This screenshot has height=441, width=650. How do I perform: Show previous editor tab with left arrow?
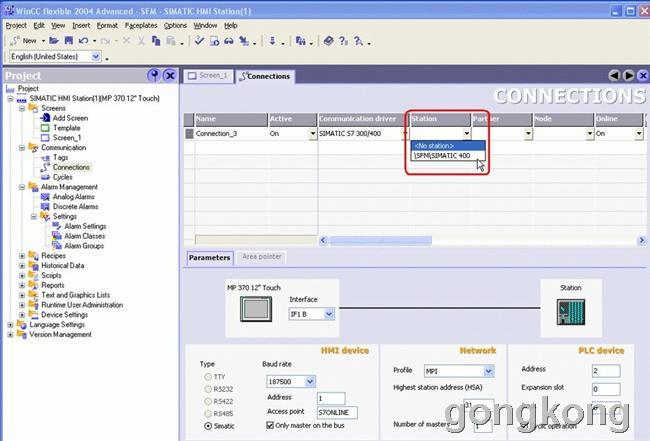(614, 75)
